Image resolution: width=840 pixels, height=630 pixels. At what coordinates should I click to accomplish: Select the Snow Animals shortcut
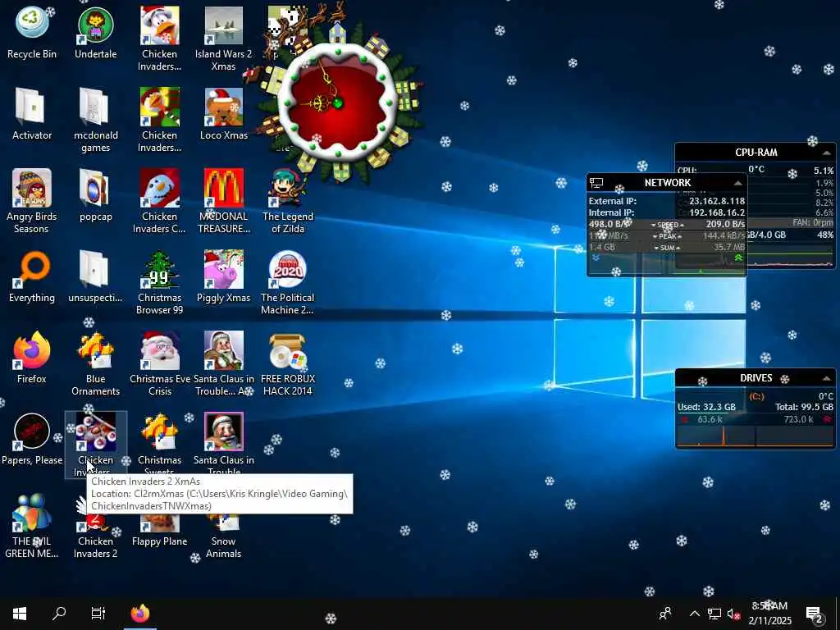223,536
